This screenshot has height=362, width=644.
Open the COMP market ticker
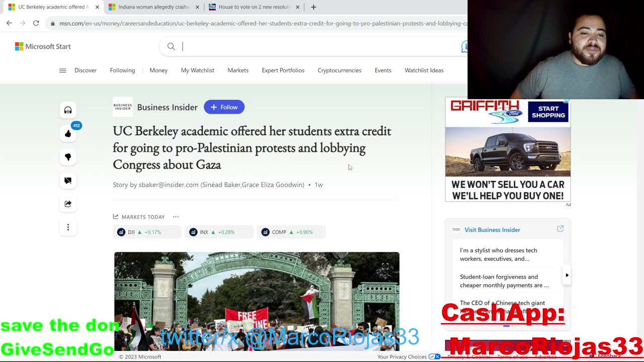point(291,232)
